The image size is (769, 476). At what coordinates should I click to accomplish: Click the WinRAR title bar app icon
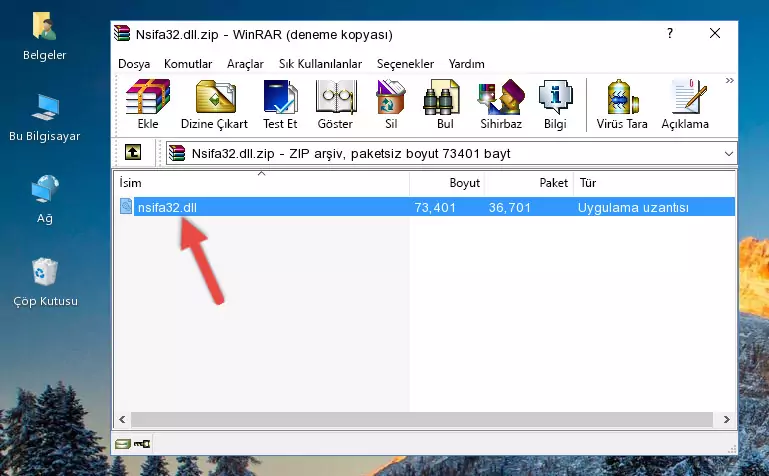[123, 34]
